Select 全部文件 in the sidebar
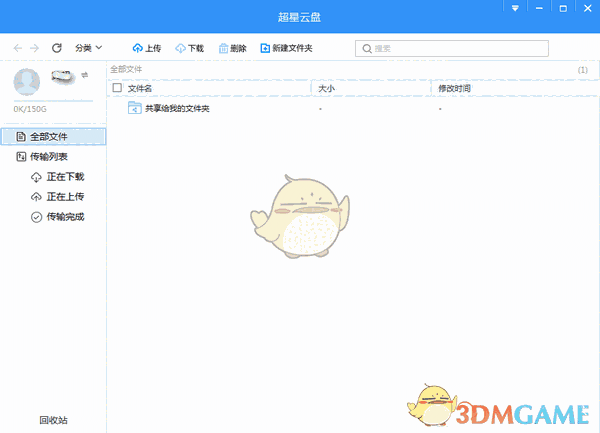 54,137
